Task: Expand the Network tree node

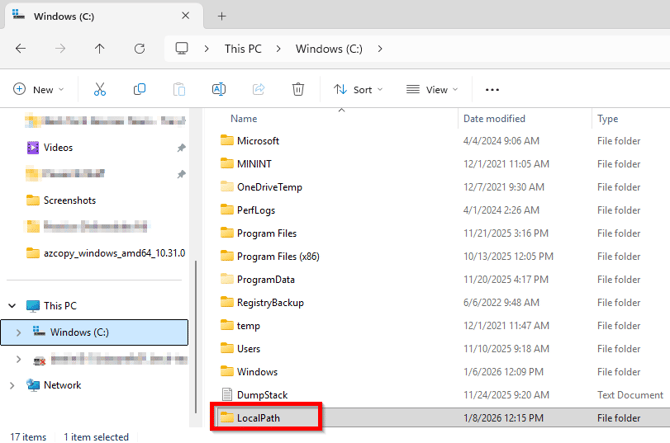Action: tap(12, 385)
